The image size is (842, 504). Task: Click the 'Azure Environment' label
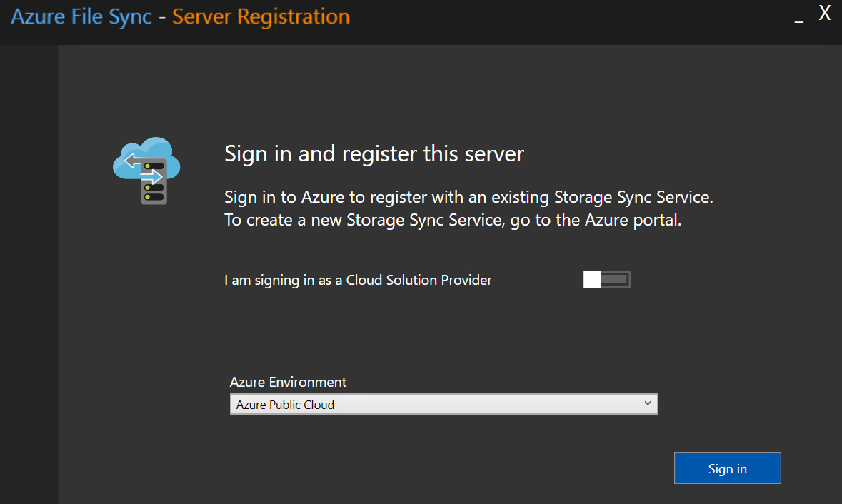288,382
